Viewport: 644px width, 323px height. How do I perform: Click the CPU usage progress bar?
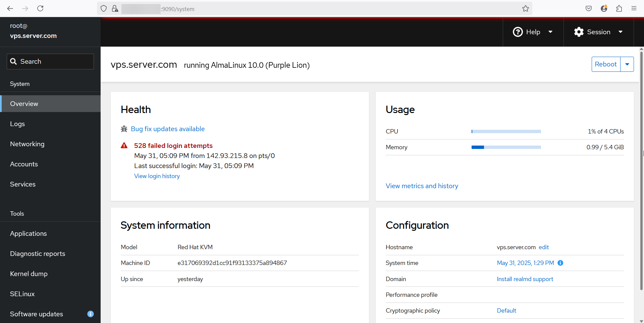point(506,131)
